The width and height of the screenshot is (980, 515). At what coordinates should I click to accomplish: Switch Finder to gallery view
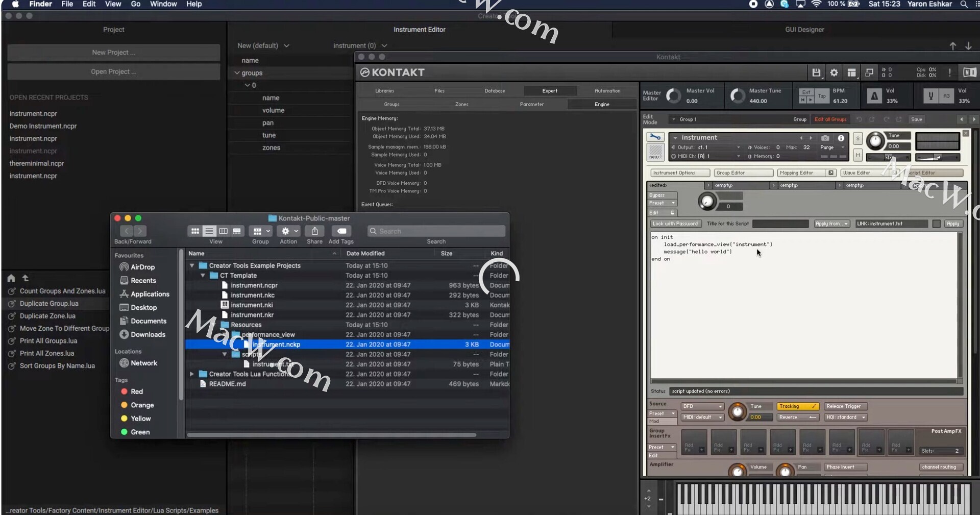(237, 231)
